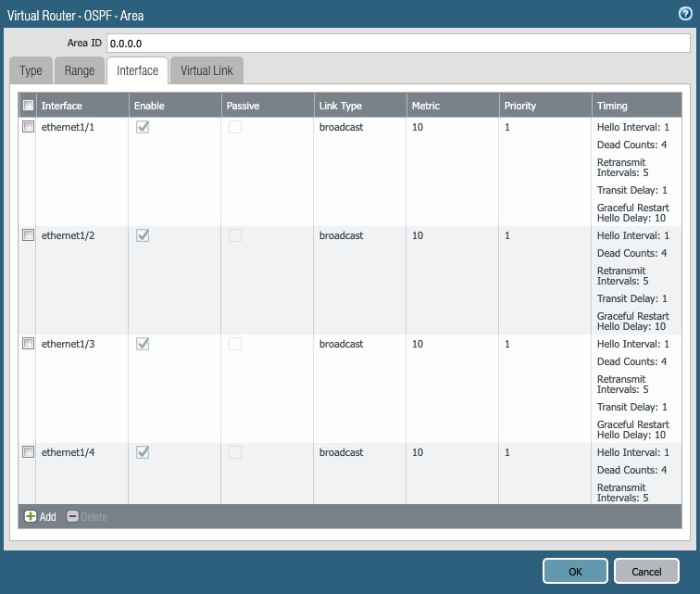Sort by the Interface column header

82,106
